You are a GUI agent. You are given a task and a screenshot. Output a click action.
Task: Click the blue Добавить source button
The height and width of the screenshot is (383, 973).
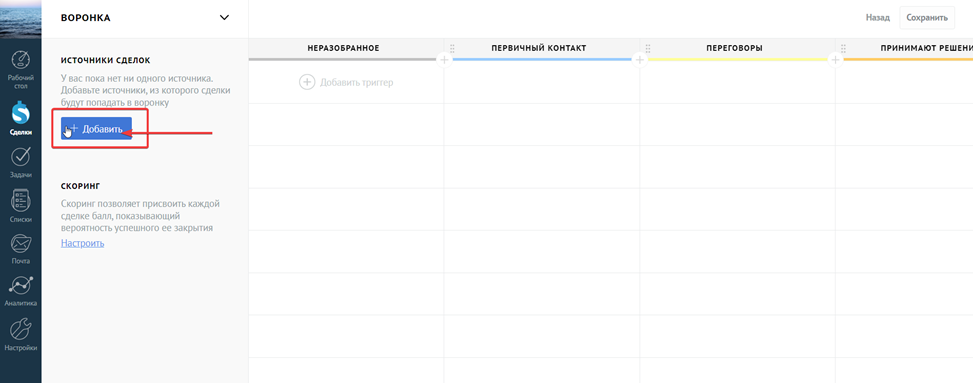click(96, 128)
